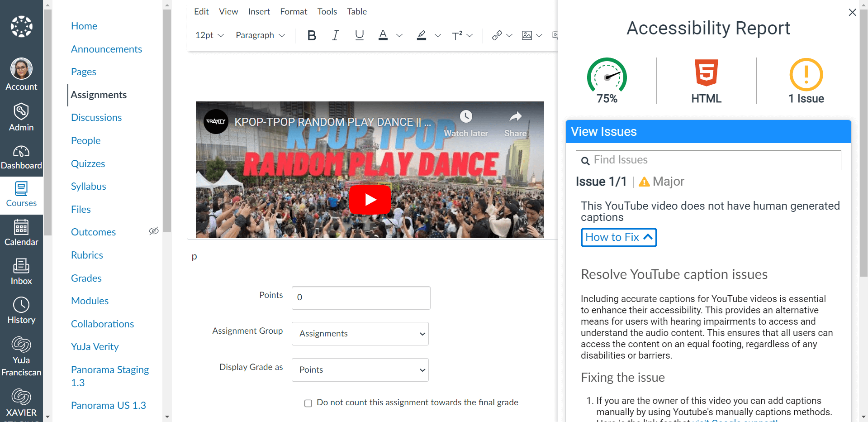The width and height of the screenshot is (868, 422).
Task: Go to the Dashboard icon
Action: click(21, 151)
